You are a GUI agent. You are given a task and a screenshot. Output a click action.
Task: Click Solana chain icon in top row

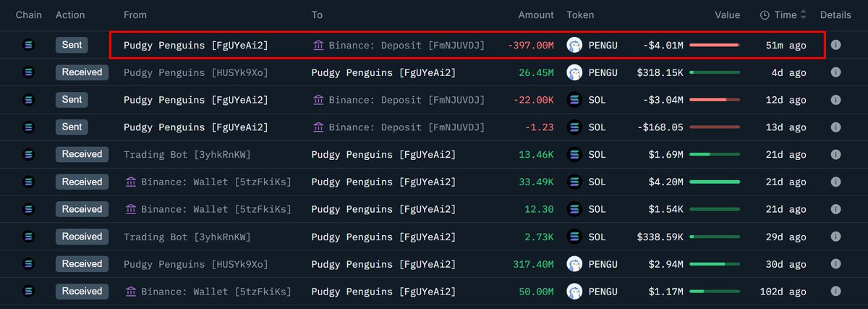tap(29, 45)
